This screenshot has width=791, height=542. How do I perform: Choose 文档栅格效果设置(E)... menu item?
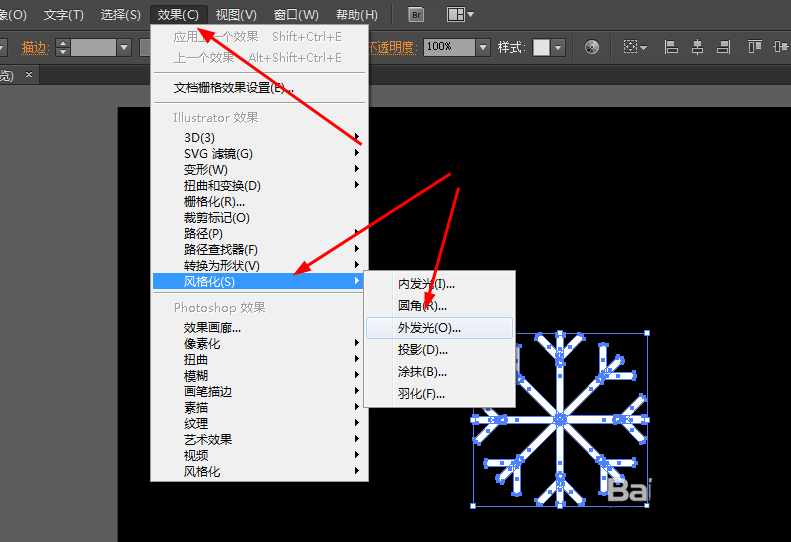(x=259, y=88)
